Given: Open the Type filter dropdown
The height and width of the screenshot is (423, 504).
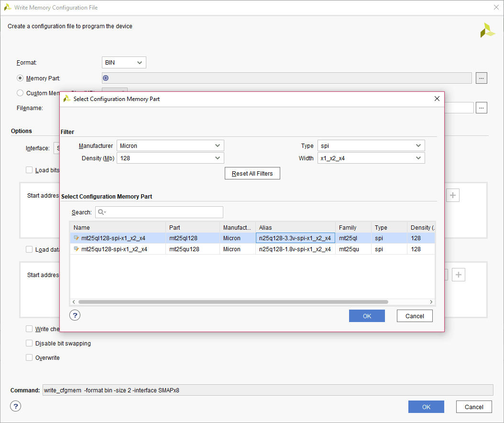Looking at the screenshot, I should (371, 145).
